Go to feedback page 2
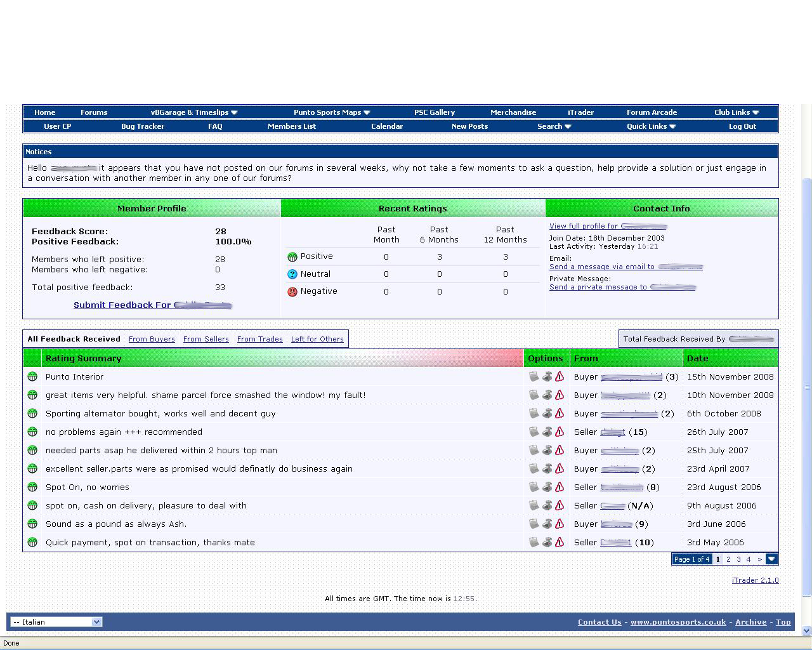The width and height of the screenshot is (812, 650). click(728, 559)
